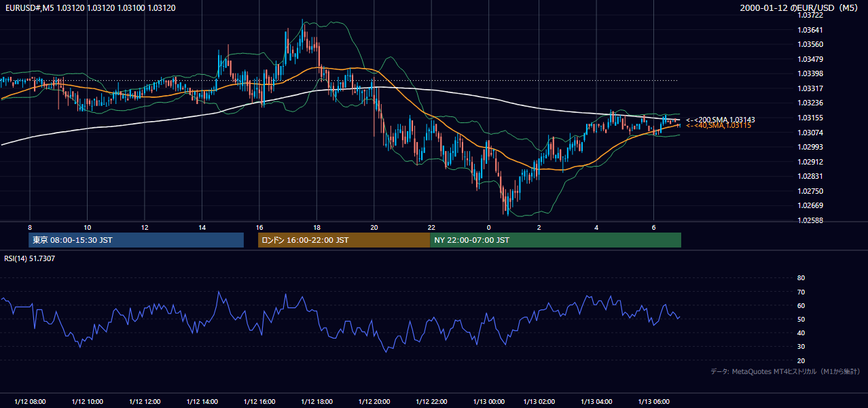Screen dimensions: 868x408
Task: Click RSI scale level 30
Action: pyautogui.click(x=801, y=347)
